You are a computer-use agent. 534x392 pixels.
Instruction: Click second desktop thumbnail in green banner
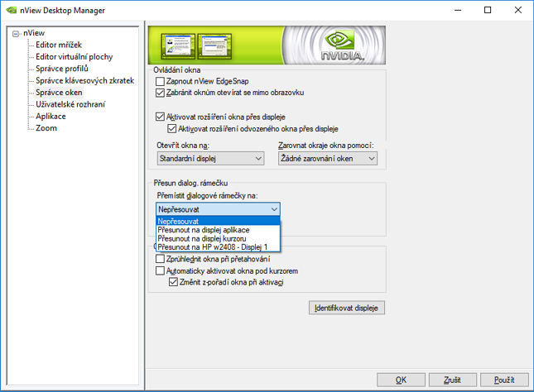(x=214, y=46)
